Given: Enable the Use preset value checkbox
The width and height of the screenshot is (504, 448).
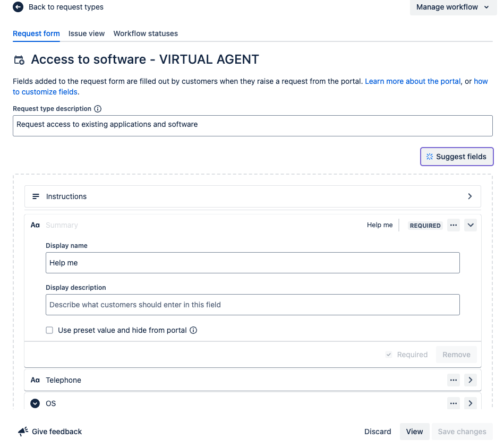Looking at the screenshot, I should pos(49,330).
